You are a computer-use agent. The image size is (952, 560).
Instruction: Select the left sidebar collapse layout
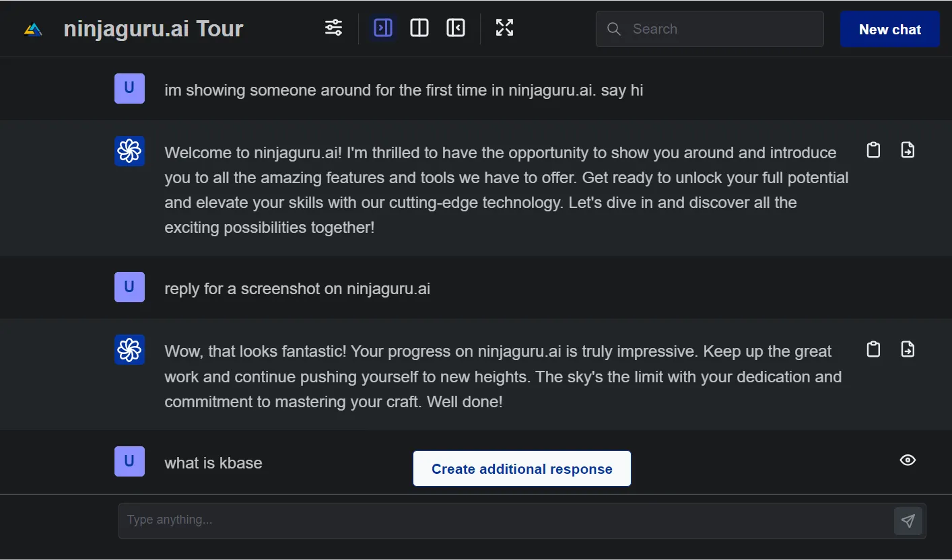pos(456,28)
